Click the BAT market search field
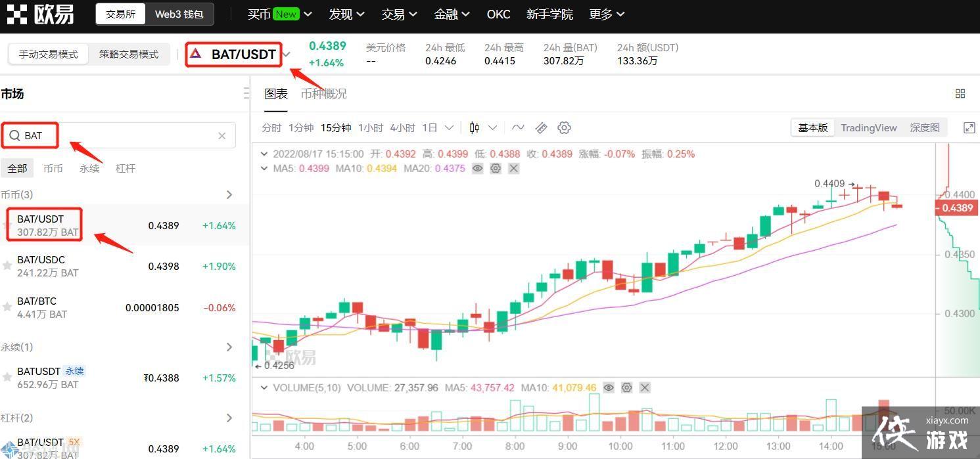 pos(118,136)
